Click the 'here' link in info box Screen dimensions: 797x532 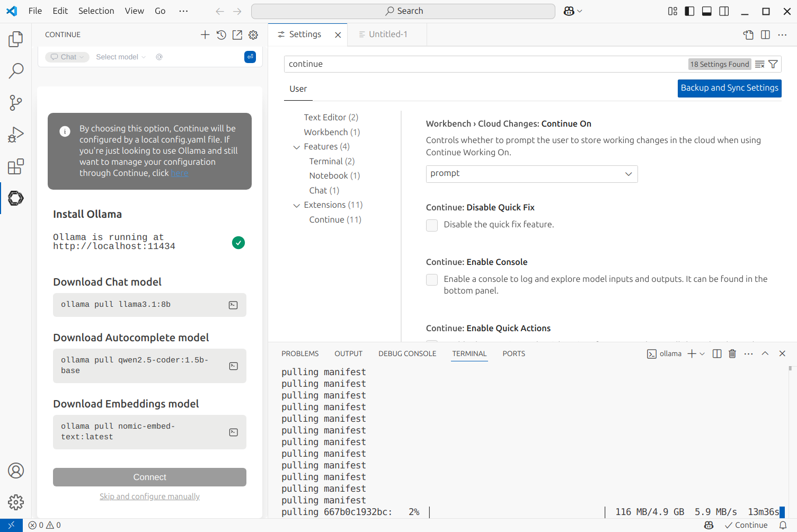coord(179,173)
